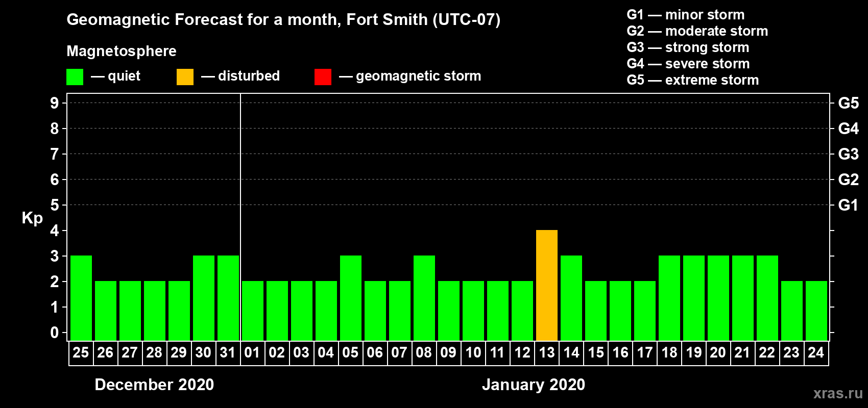Click the Kp axis value 0
The width and height of the screenshot is (868, 408).
(55, 333)
